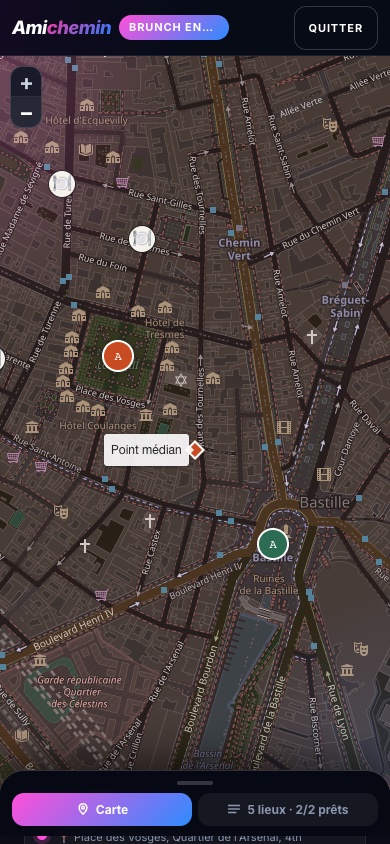Screen dimensions: 390x844
Task: Click the large Bastille place label
Action: coord(324,503)
